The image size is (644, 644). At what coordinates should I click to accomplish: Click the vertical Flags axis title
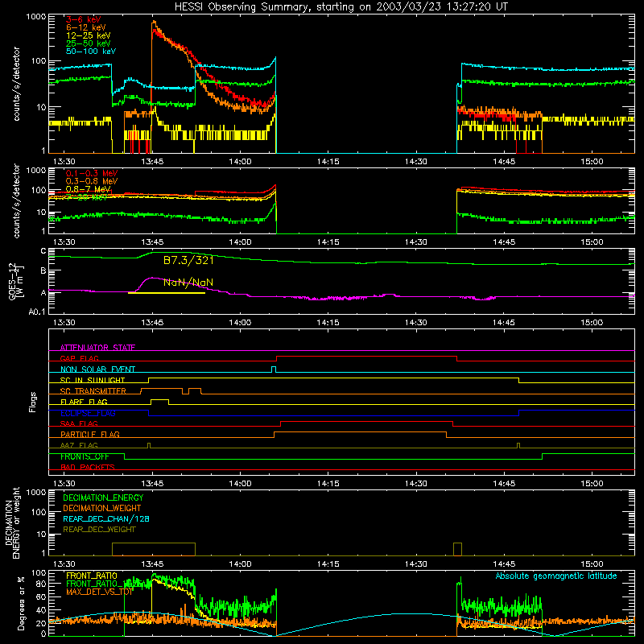pyautogui.click(x=33, y=402)
